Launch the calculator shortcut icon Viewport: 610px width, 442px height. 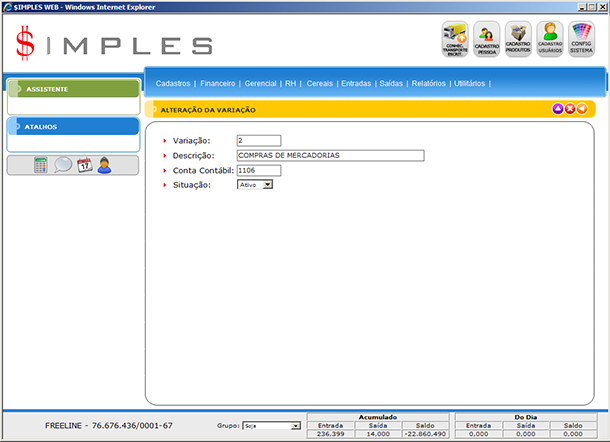pos(40,166)
